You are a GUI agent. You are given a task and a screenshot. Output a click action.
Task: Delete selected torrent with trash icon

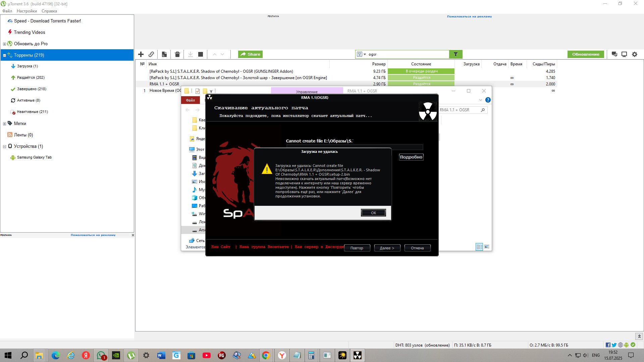click(x=177, y=54)
